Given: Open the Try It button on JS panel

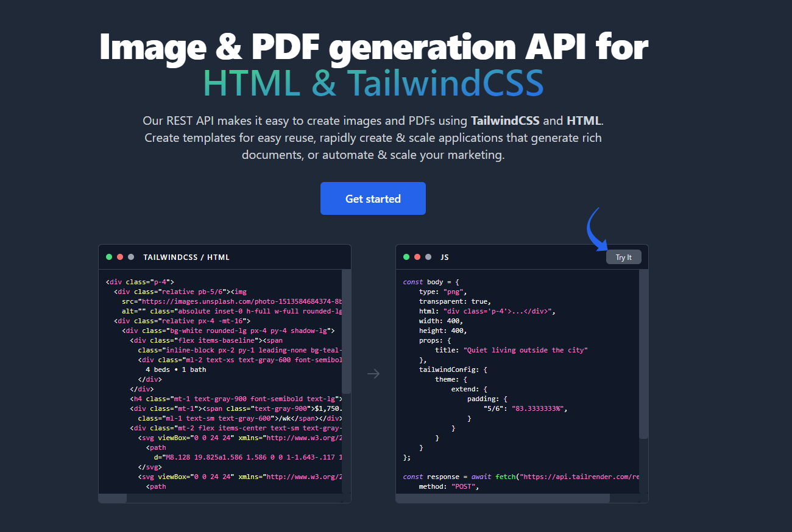Looking at the screenshot, I should (623, 257).
